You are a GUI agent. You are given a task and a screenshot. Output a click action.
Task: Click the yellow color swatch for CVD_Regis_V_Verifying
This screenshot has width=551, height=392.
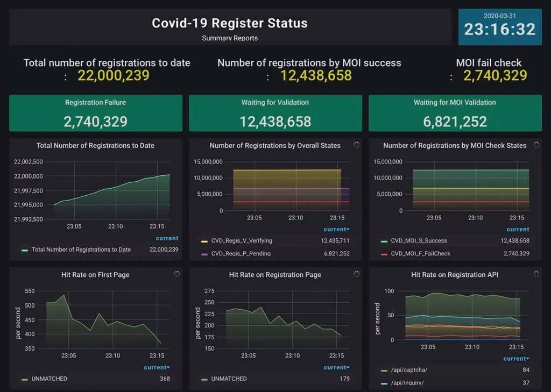coord(204,241)
